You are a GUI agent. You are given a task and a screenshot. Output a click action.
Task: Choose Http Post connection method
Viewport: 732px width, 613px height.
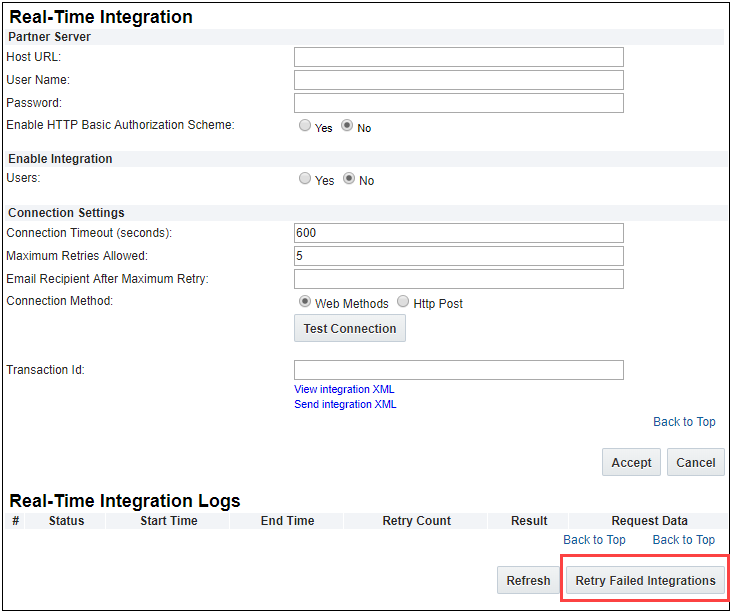pos(403,302)
